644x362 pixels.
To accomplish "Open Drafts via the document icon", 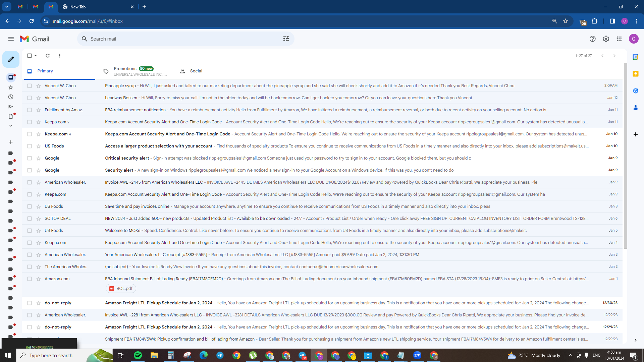I will click(x=11, y=116).
